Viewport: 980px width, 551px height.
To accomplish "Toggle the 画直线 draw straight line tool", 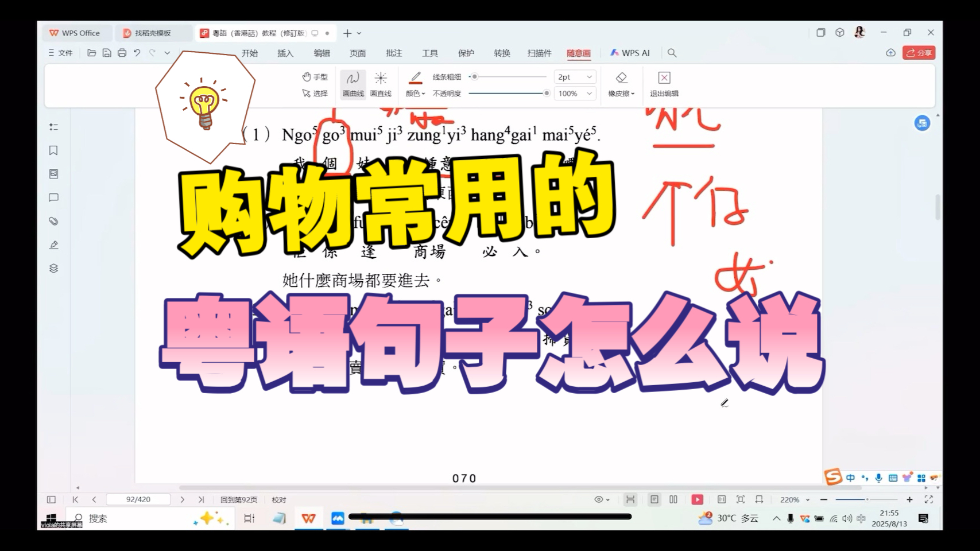I will pyautogui.click(x=381, y=84).
